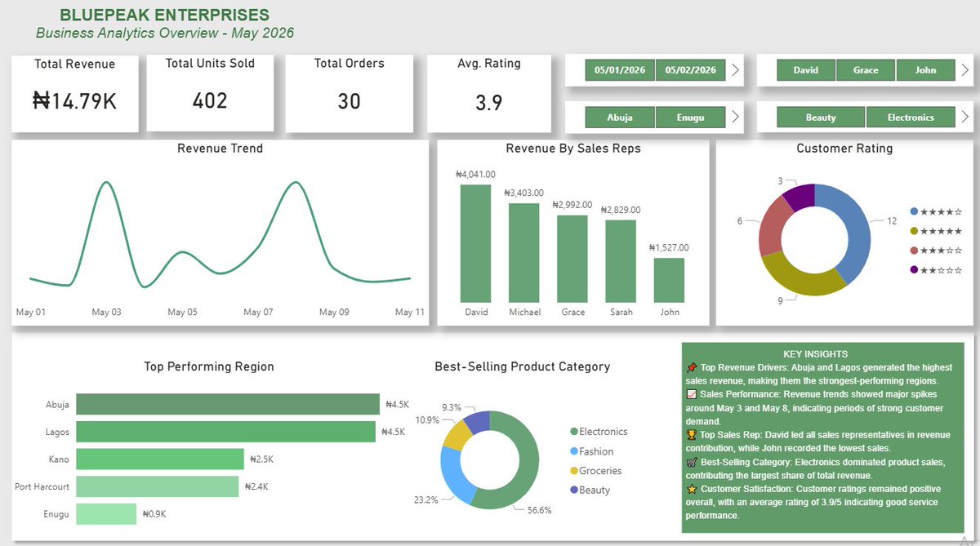
Task: Click the BLUEPEAK ENTERPRISES title
Action: (x=165, y=16)
